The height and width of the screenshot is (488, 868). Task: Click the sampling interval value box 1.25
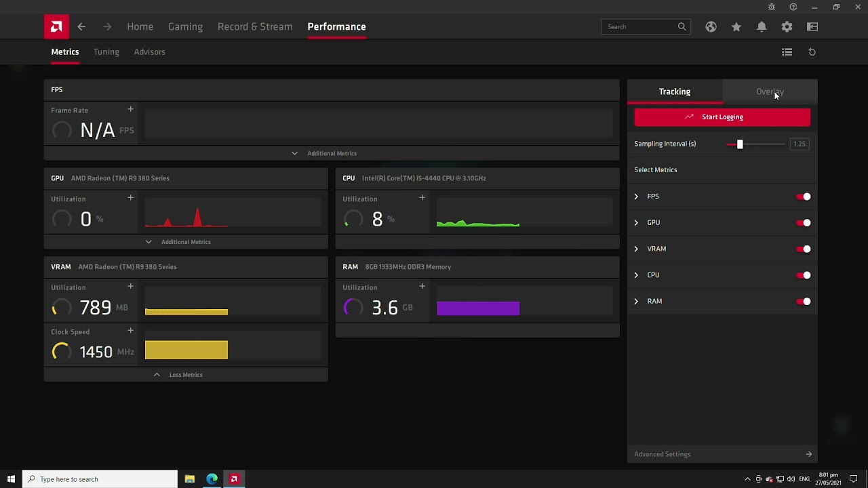pyautogui.click(x=800, y=144)
